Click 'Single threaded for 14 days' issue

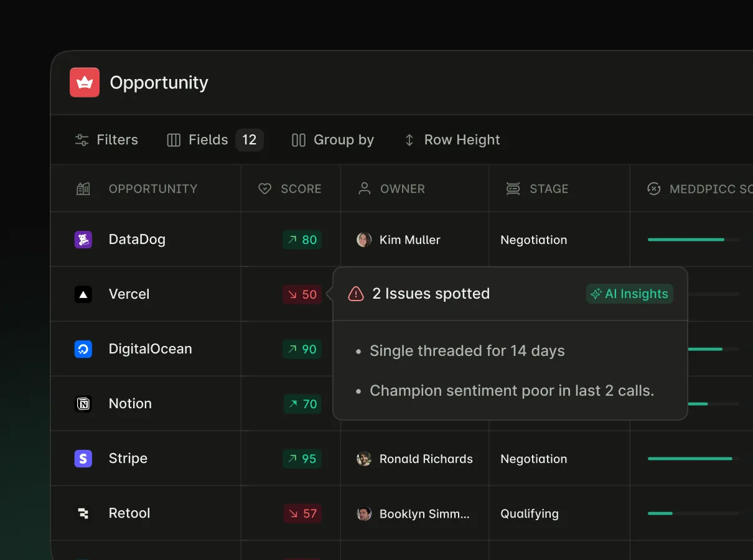coord(467,351)
